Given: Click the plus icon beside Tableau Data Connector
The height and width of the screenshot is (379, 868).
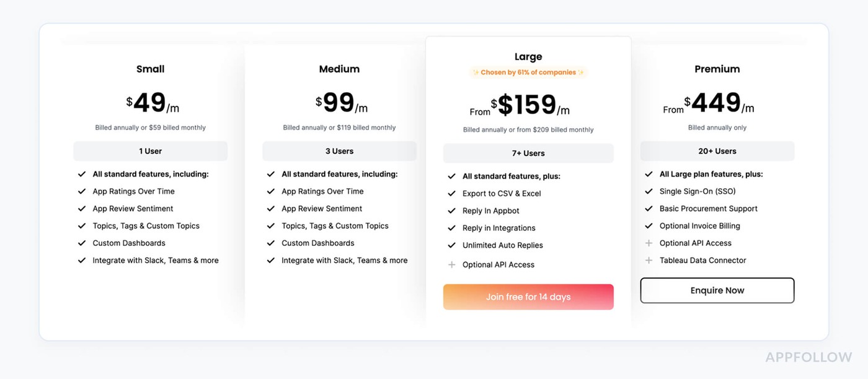Looking at the screenshot, I should 649,260.
